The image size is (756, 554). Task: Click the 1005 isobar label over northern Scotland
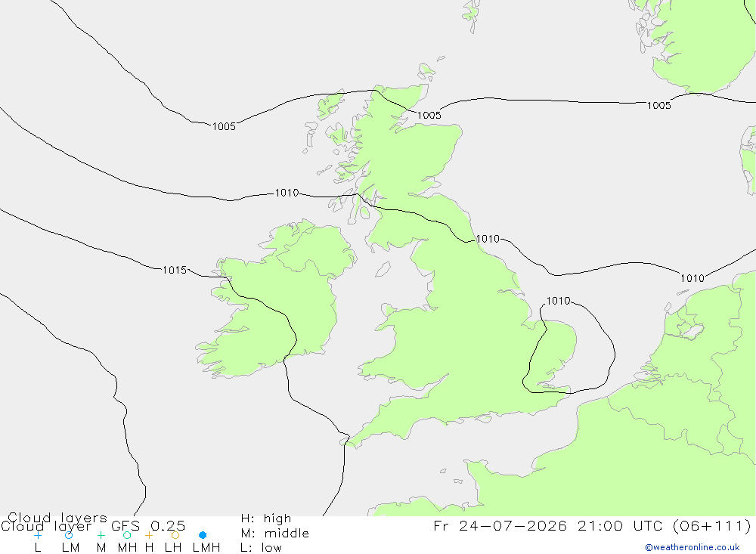429,115
